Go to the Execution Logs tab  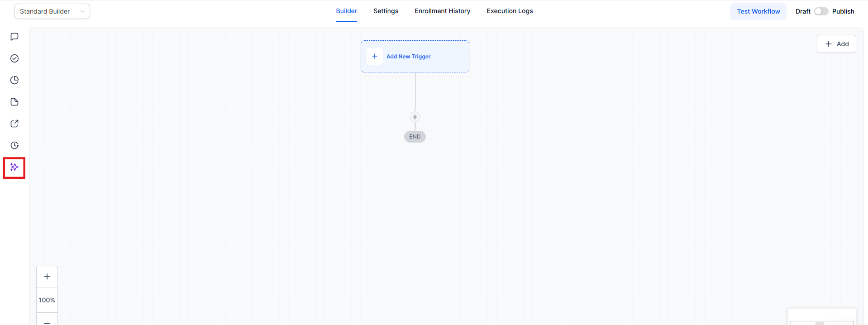point(510,11)
